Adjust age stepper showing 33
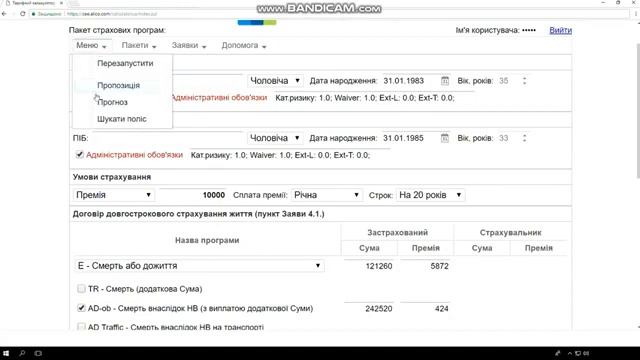This screenshot has width=640, height=360. point(524,138)
